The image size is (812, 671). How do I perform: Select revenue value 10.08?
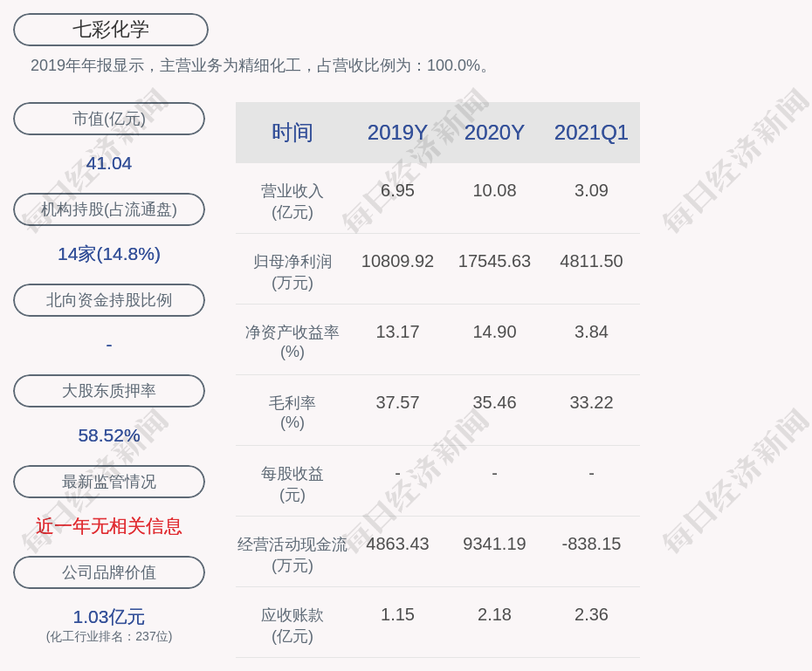click(x=494, y=190)
